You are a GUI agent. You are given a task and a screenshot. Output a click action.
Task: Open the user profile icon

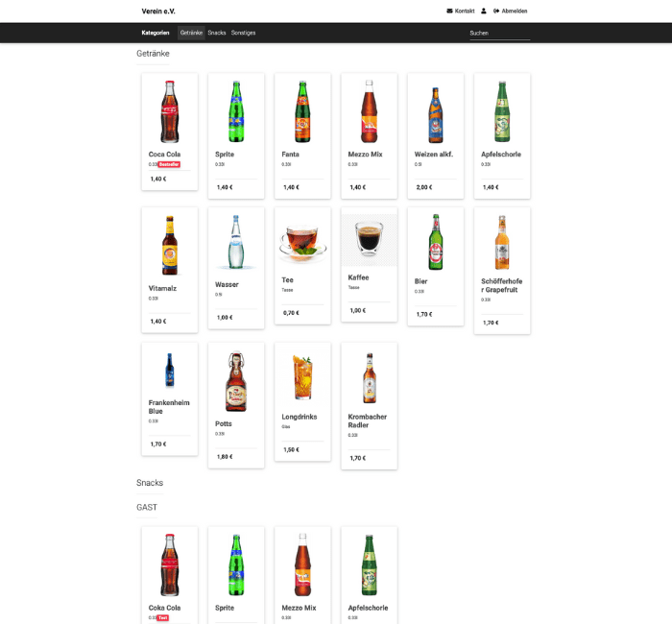(x=484, y=12)
